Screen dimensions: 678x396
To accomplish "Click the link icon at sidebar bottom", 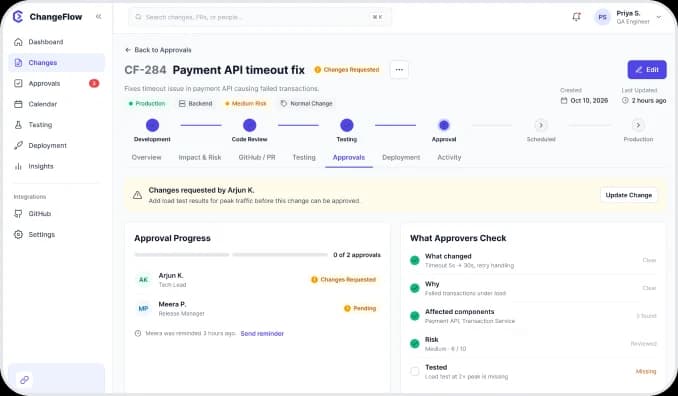I will [x=24, y=380].
